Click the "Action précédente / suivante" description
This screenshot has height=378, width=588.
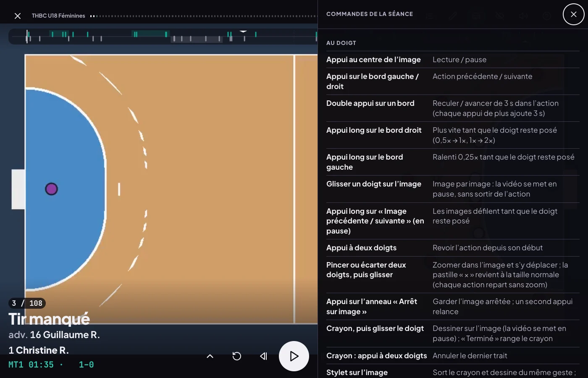(x=483, y=76)
